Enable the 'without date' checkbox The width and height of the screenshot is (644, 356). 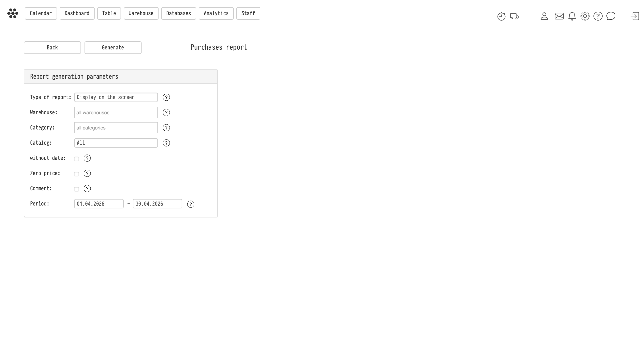click(x=76, y=159)
